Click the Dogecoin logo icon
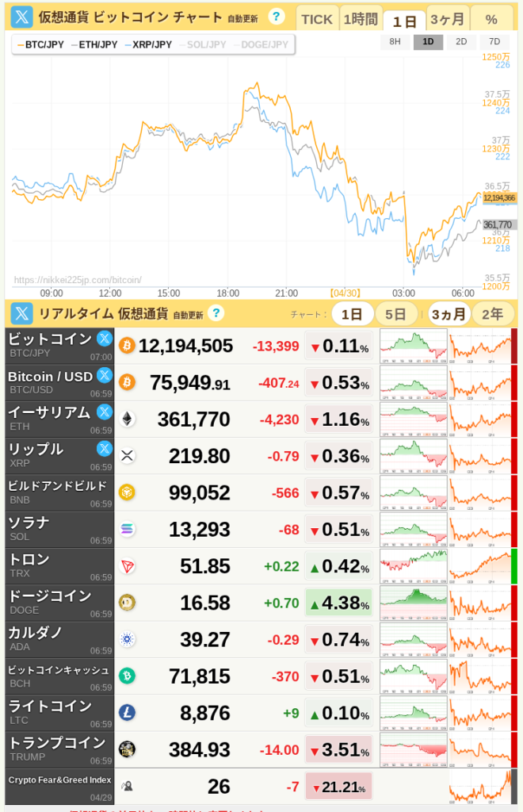This screenshot has width=523, height=812. (x=127, y=603)
